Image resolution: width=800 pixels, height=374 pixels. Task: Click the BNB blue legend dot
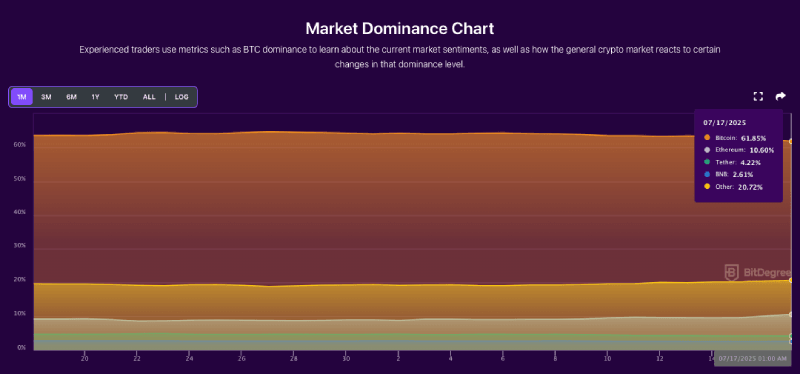tap(707, 174)
